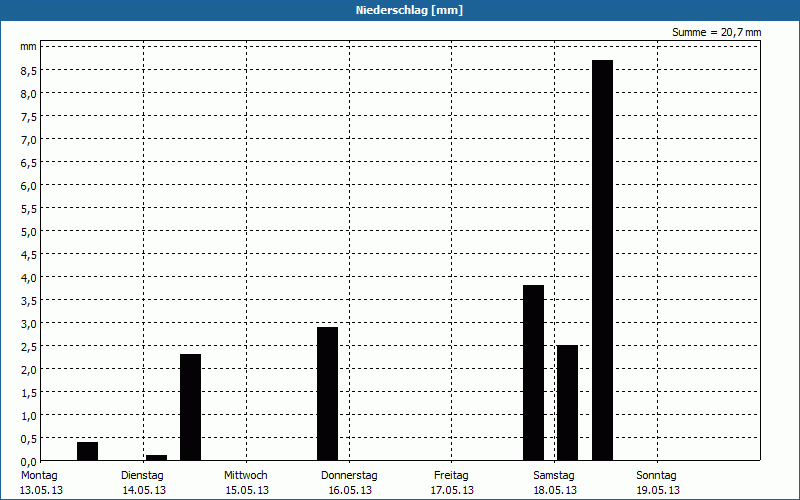Click the 7,5 y-axis value

pyautogui.click(x=29, y=117)
